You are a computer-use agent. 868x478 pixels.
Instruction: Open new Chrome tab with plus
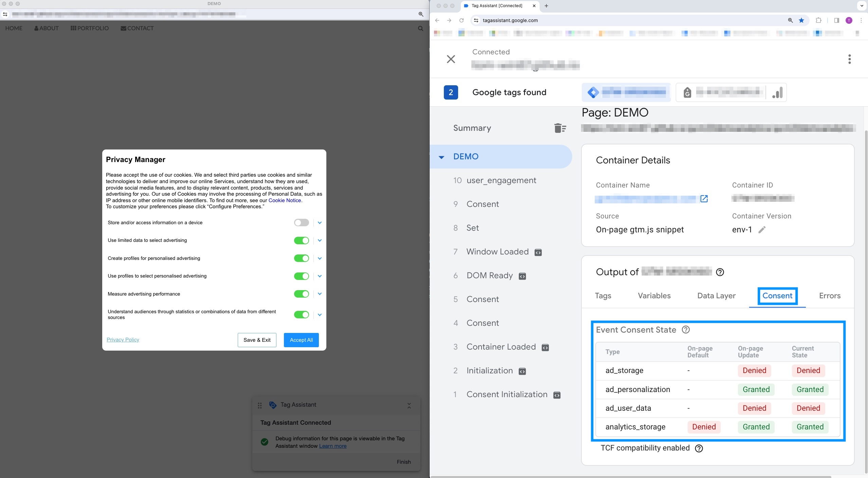[546, 6]
